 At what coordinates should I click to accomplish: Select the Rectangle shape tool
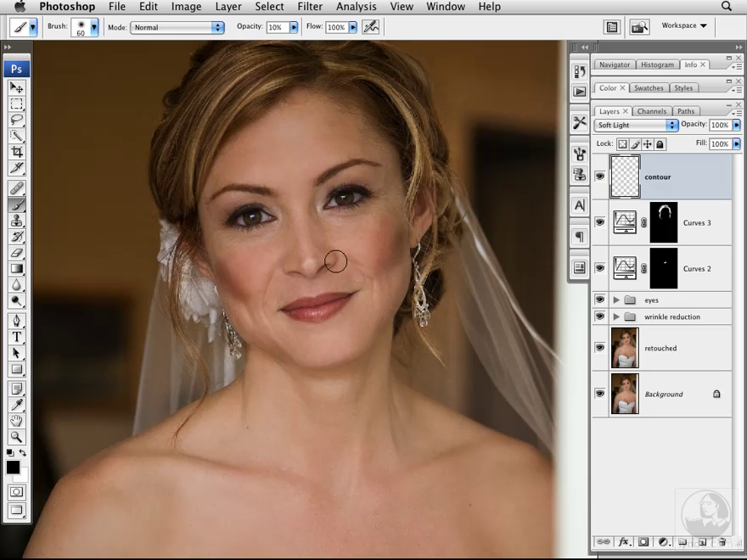tap(17, 369)
